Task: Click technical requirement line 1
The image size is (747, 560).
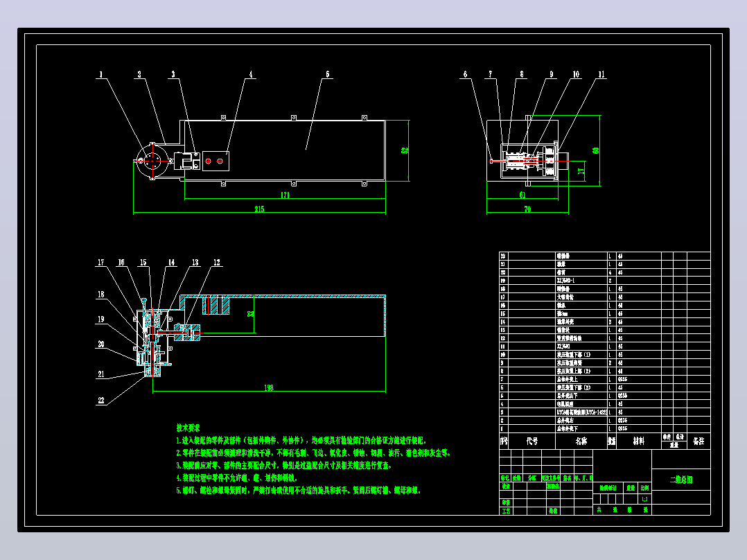Action: pos(301,441)
